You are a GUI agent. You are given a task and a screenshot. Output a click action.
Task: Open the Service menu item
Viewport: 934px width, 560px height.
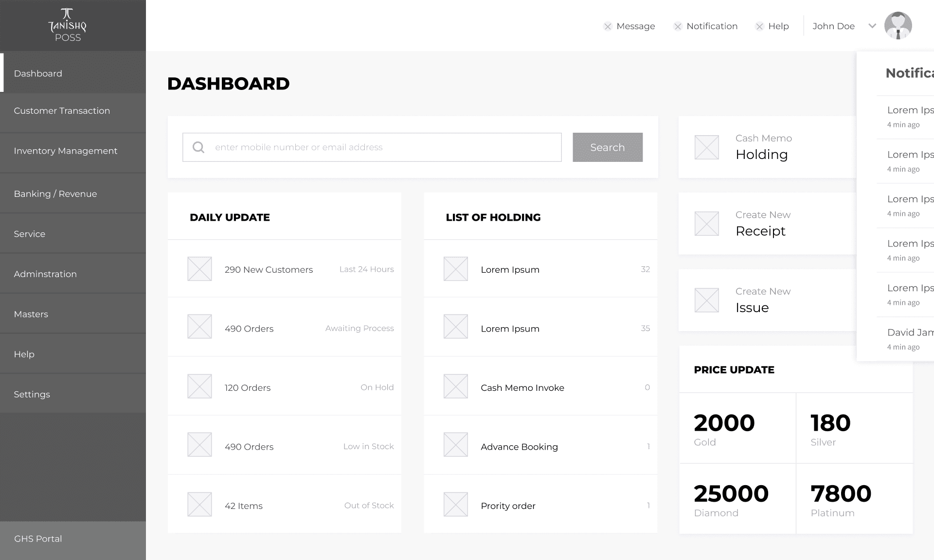click(x=73, y=234)
